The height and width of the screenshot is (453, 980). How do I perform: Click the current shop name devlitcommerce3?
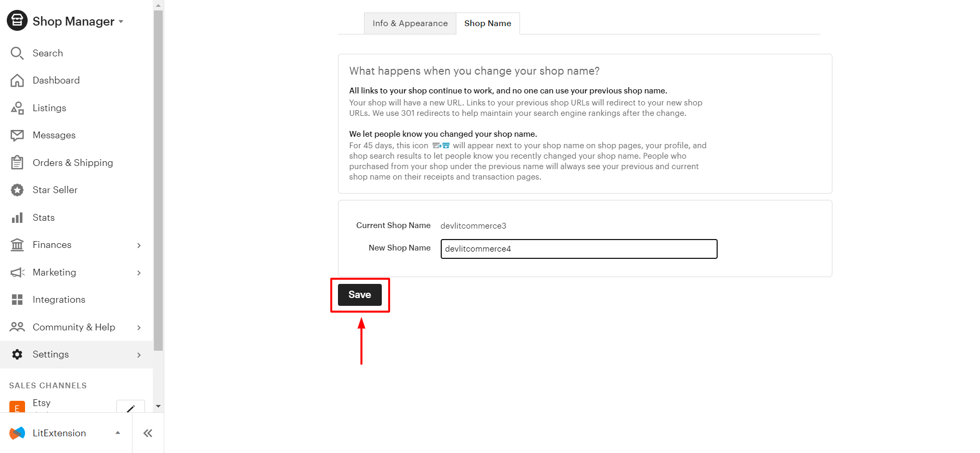tap(473, 226)
